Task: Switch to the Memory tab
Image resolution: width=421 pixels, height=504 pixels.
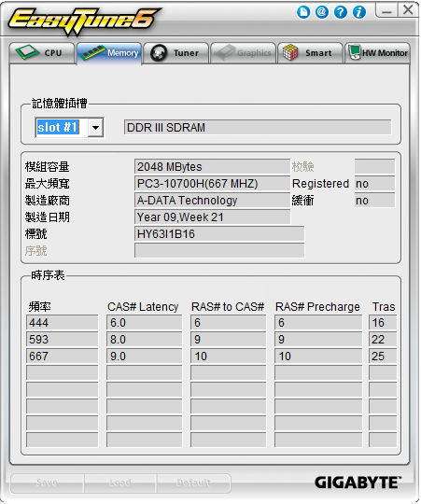Action: click(x=109, y=53)
